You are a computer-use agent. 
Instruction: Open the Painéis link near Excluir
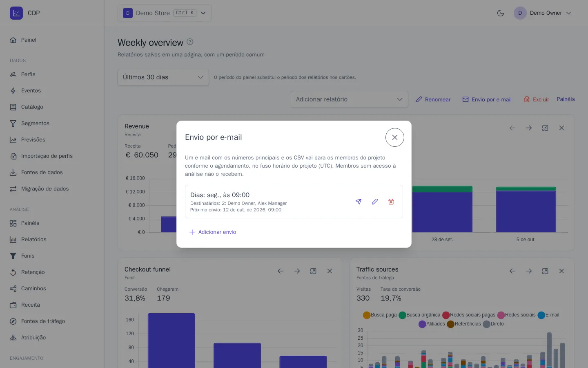566,99
